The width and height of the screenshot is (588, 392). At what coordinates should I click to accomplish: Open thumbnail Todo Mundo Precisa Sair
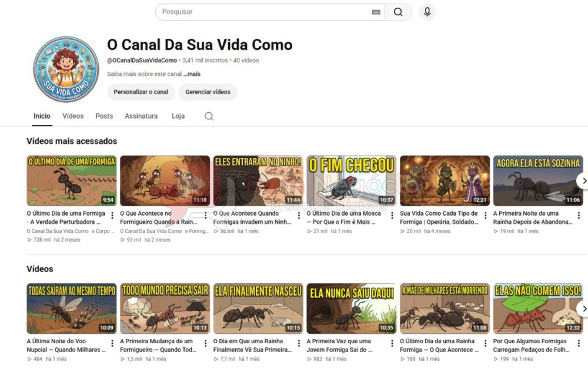(165, 309)
